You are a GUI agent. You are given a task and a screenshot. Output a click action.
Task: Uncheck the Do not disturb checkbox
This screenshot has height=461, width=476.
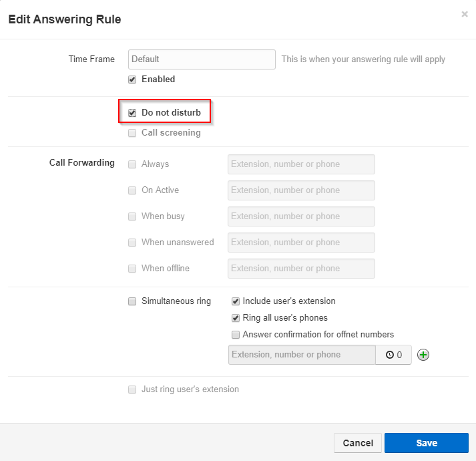pos(132,113)
